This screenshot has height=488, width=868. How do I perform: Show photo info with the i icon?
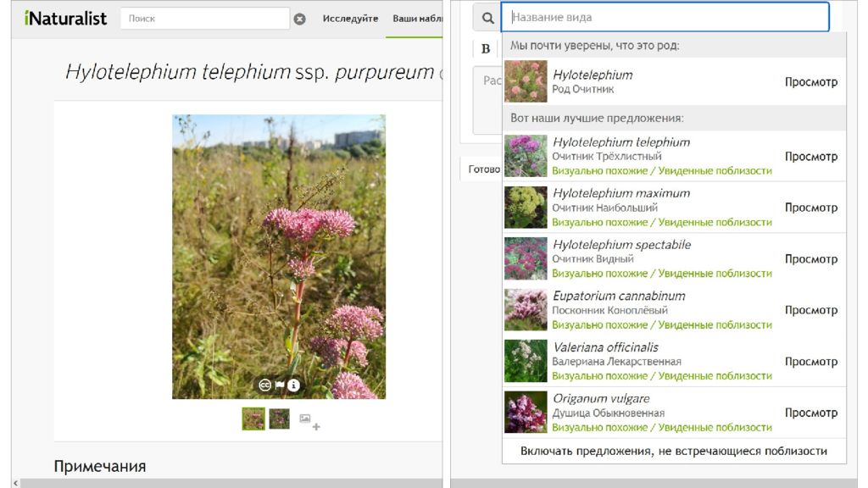(293, 385)
